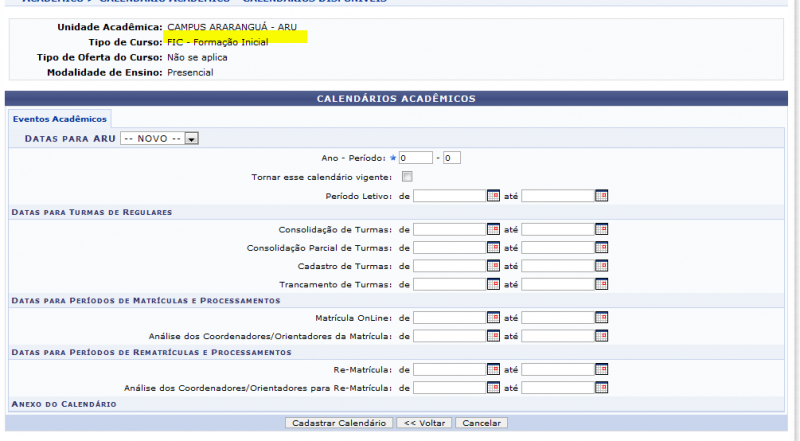Open calendar picker for Período Letivo end date
The height and width of the screenshot is (441, 800).
point(601,196)
